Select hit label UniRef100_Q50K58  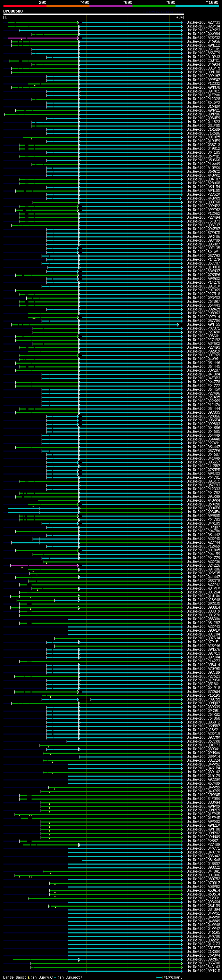[203, 504]
